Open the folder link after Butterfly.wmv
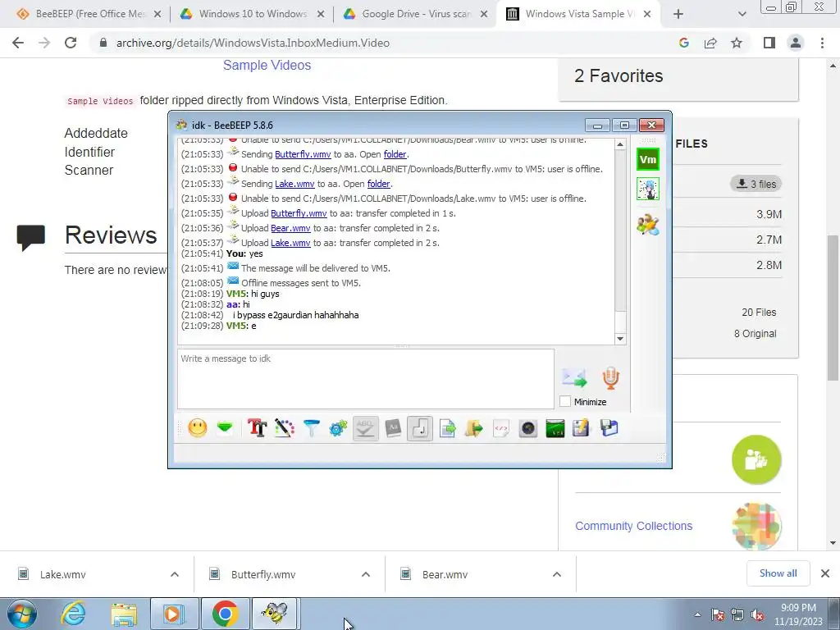The width and height of the screenshot is (840, 630). click(395, 154)
